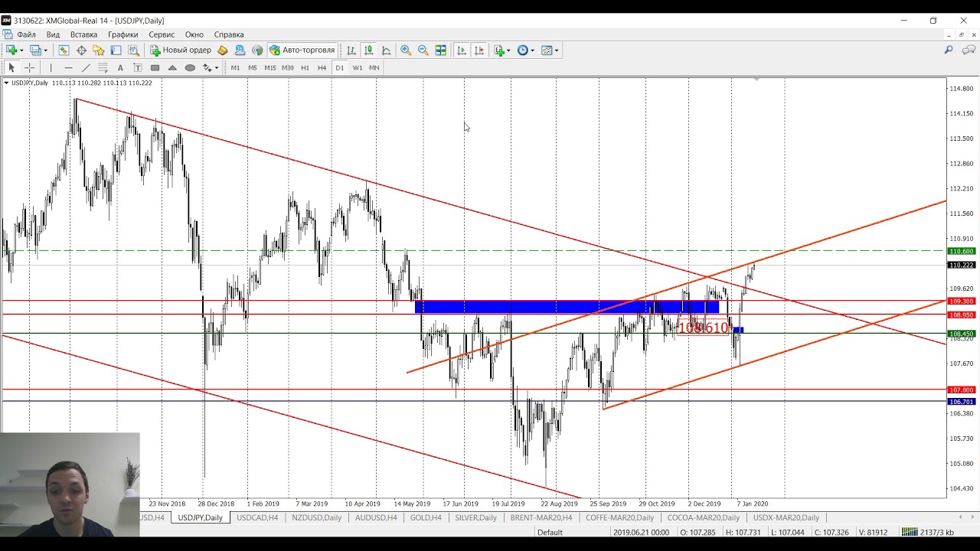Switch to the USDCAD,H4 chart tab
This screenshot has height=551, width=980.
coord(257,517)
